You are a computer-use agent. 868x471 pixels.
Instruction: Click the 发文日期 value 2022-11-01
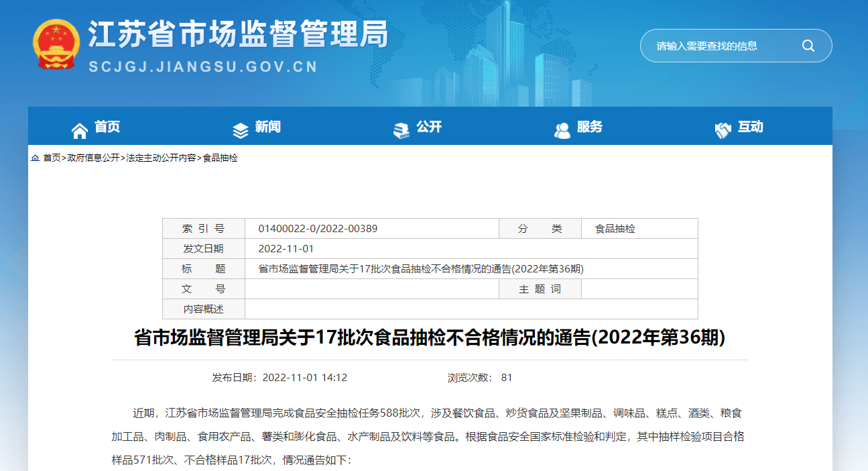tap(286, 249)
